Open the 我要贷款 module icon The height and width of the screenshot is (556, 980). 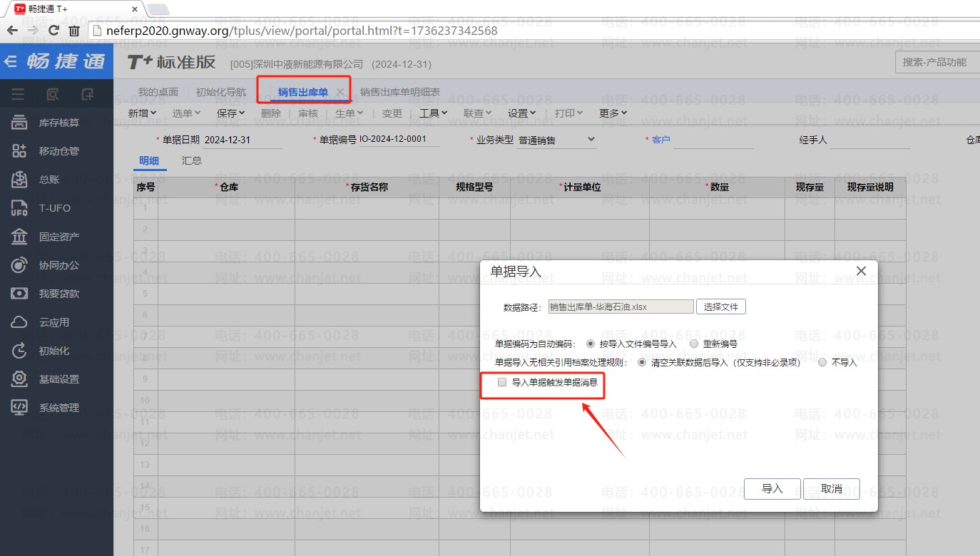pyautogui.click(x=19, y=294)
